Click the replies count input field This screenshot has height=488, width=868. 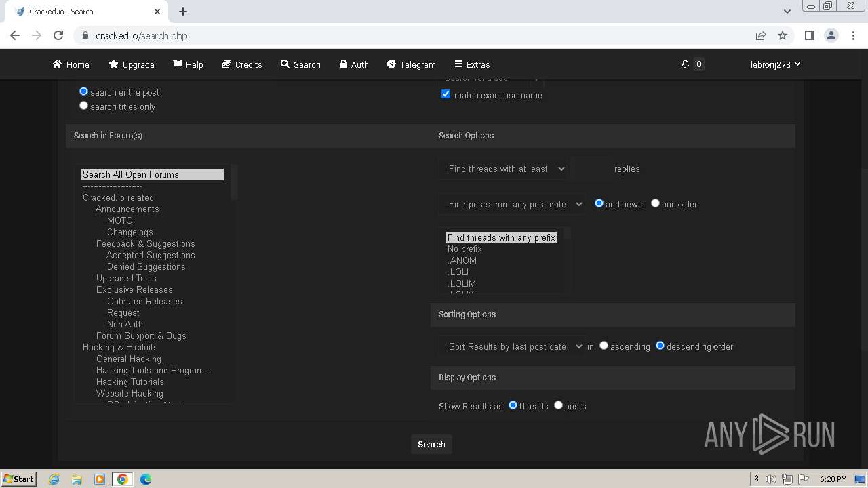tap(590, 169)
